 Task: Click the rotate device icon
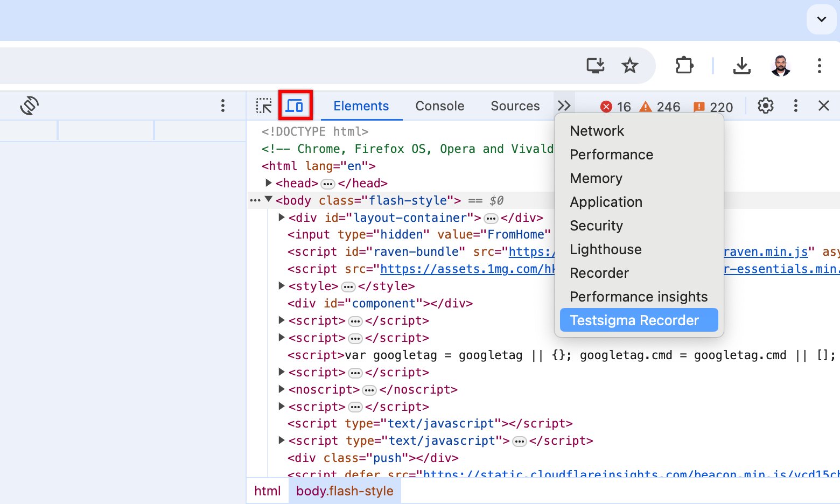[30, 106]
